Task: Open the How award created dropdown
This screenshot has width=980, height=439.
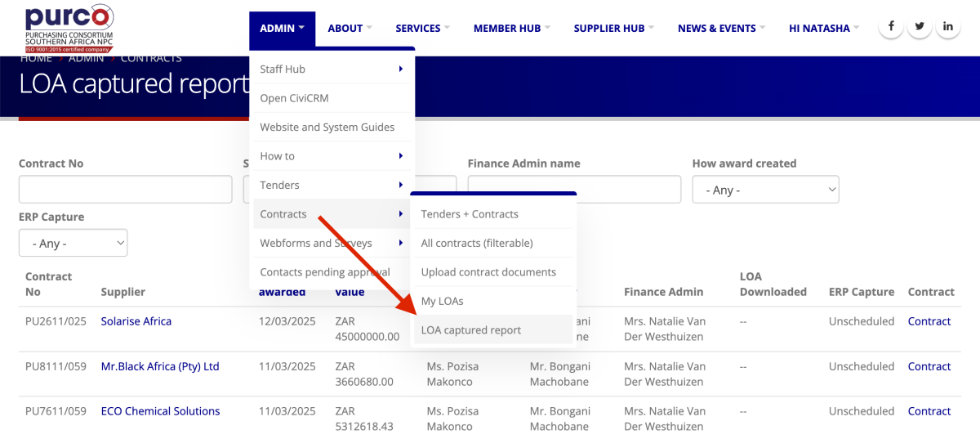Action: 765,190
